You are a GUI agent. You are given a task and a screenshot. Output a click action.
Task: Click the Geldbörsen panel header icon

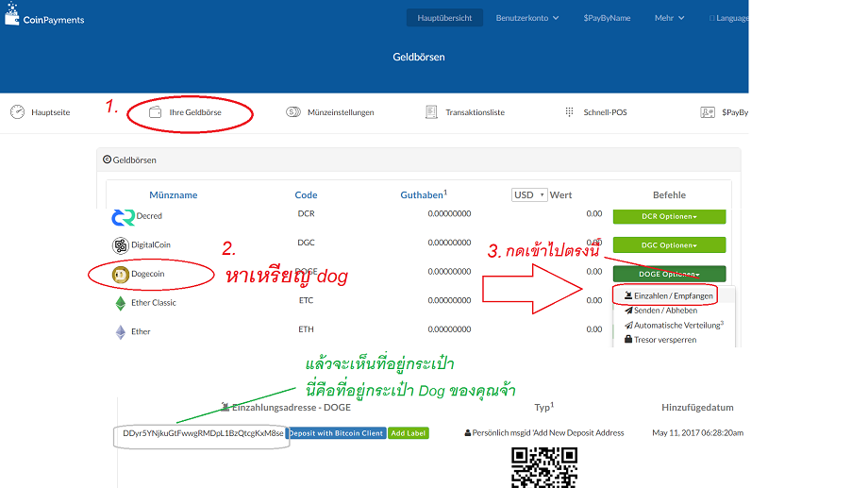(x=107, y=160)
